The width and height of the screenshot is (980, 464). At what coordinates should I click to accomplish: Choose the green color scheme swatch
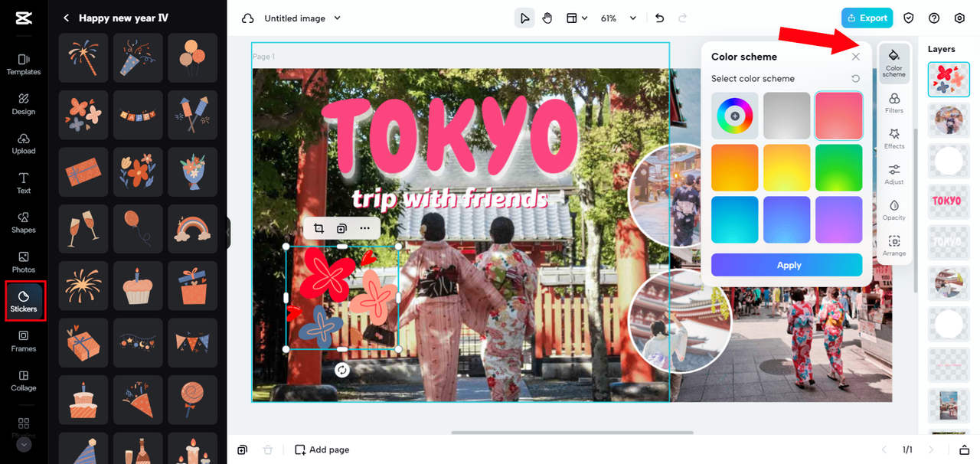(x=839, y=168)
